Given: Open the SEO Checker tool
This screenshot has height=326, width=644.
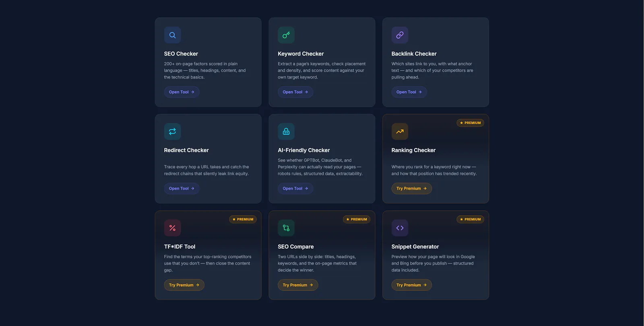Looking at the screenshot, I should pos(182,92).
